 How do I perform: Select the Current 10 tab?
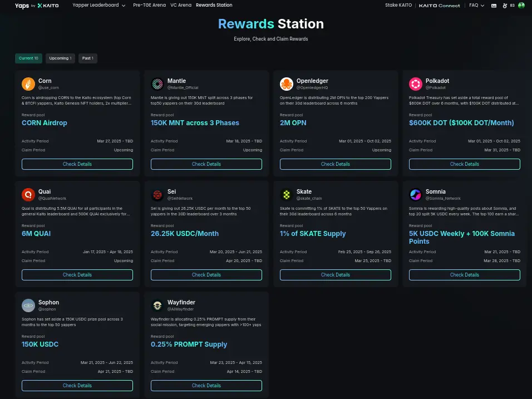point(28,58)
